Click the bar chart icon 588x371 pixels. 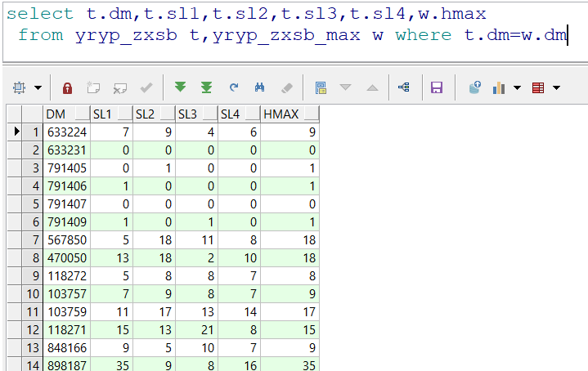point(499,88)
